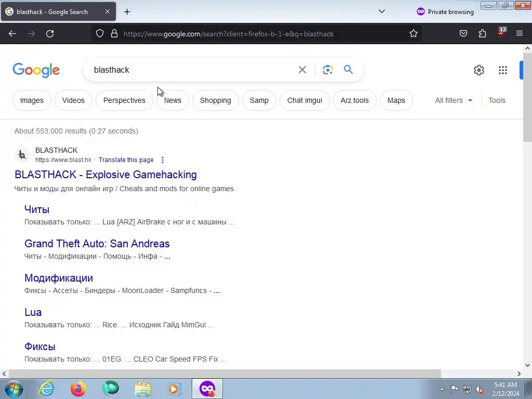The image size is (532, 399).
Task: Click the muted volume tray icon
Action: tap(480, 389)
